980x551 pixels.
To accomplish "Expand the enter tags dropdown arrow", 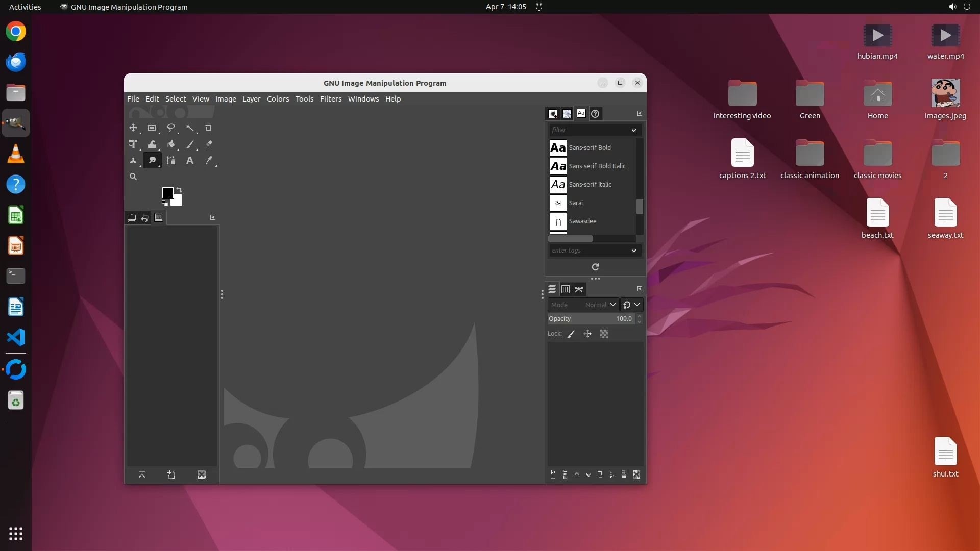I will point(634,251).
